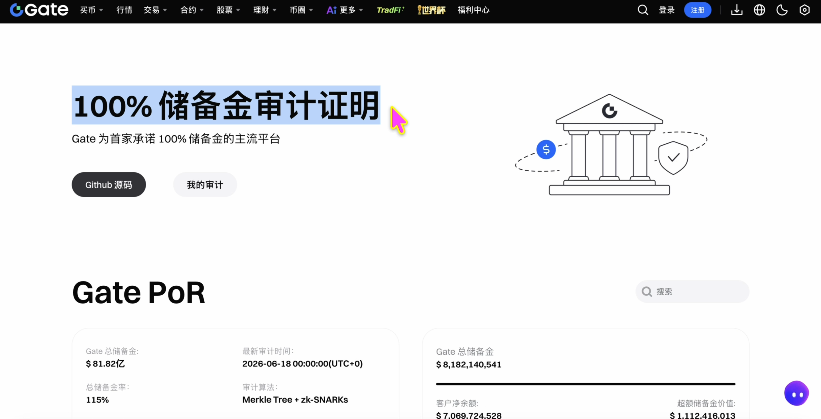Expand the 交易 dropdown menu
The image size is (821, 419).
(156, 10)
